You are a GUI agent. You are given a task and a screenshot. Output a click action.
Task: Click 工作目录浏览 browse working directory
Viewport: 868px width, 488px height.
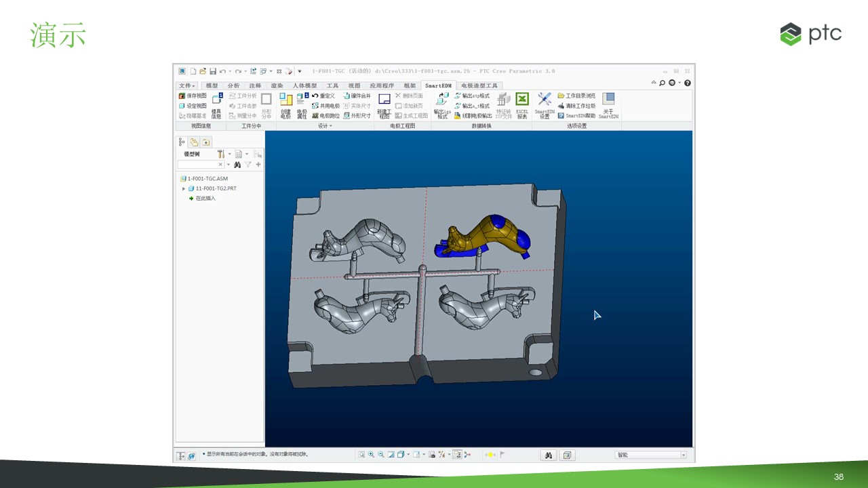point(576,96)
